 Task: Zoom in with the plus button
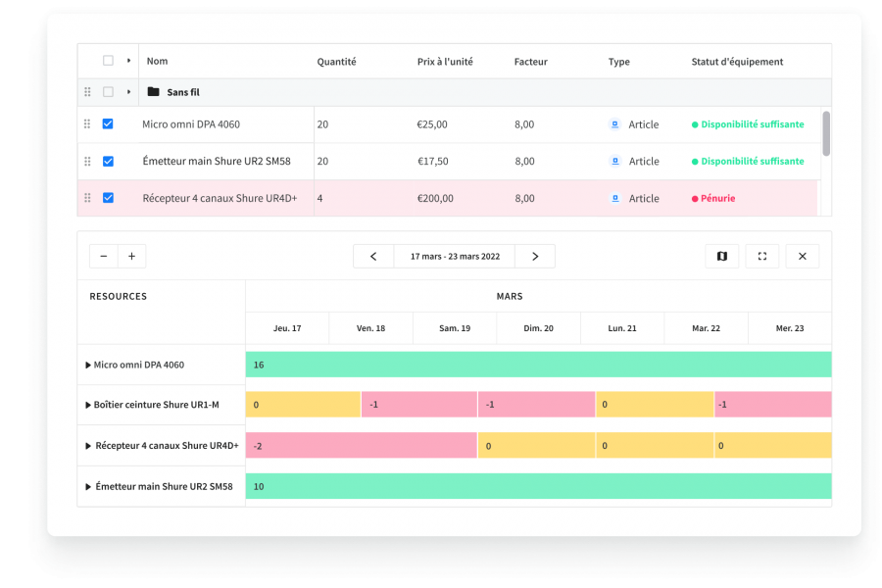pyautogui.click(x=131, y=257)
